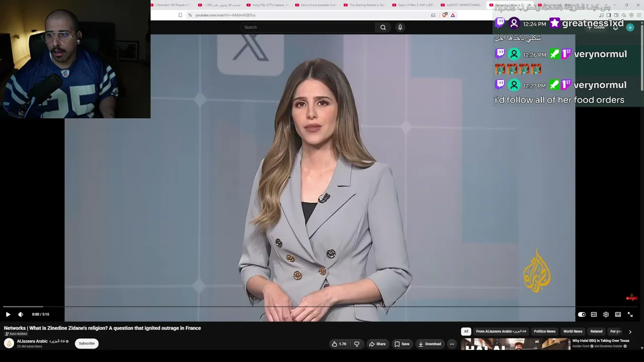Switch to the Kevin Uncut predator tab

click(x=315, y=5)
